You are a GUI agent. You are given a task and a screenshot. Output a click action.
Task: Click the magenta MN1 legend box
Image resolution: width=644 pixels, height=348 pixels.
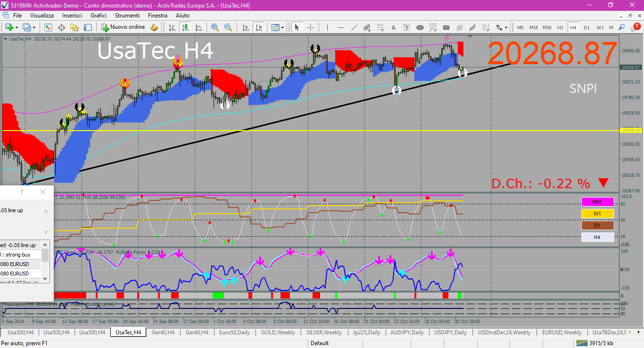[x=597, y=202]
